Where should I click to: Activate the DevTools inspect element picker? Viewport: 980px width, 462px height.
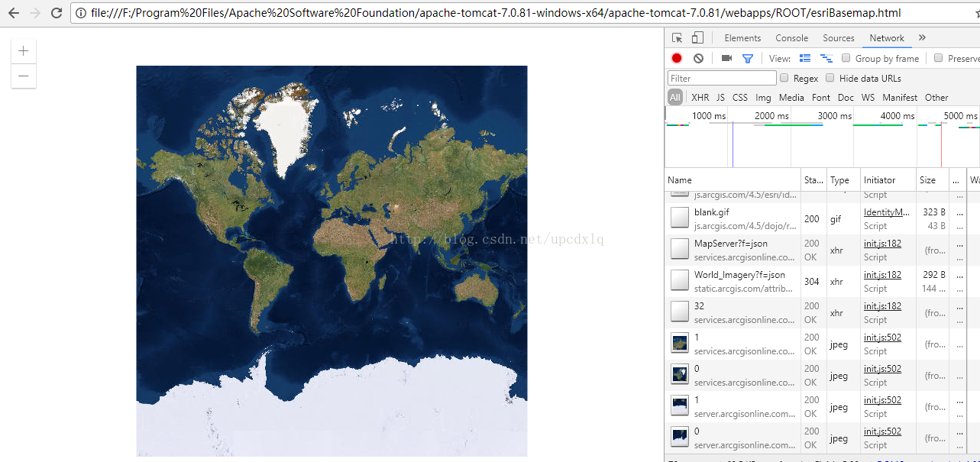(x=677, y=38)
